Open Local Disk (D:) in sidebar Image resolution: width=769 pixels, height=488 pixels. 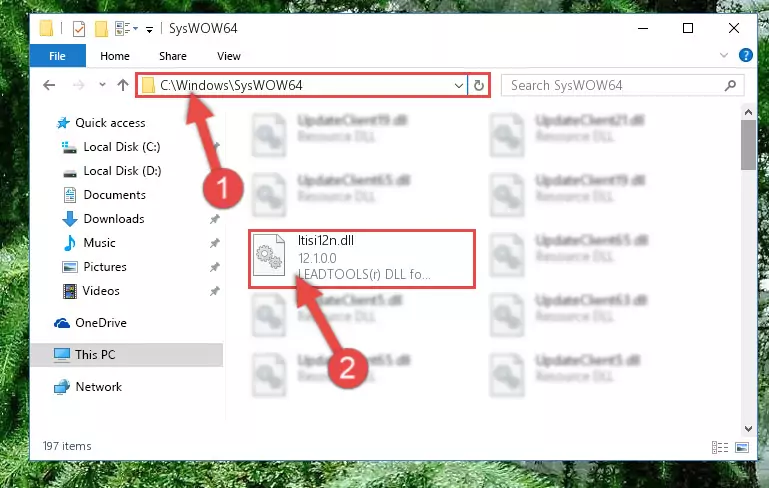tap(122, 171)
